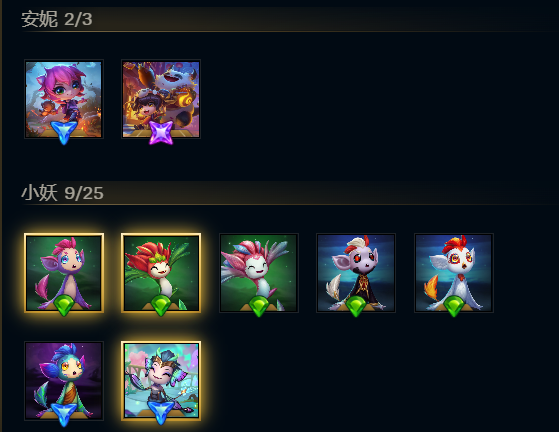Screen dimensions: 559x432
Task: Choose the smiling girl sprite with gold border
Action: tap(161, 381)
